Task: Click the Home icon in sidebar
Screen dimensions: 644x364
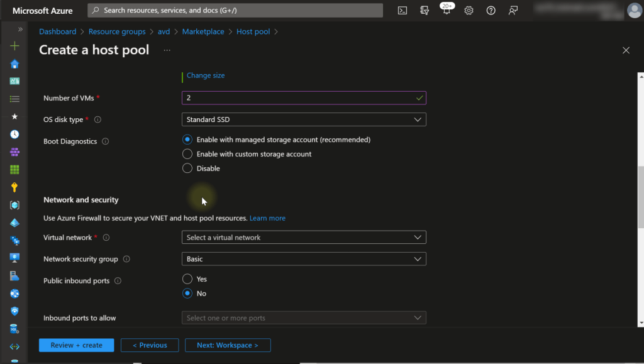Action: pyautogui.click(x=14, y=63)
